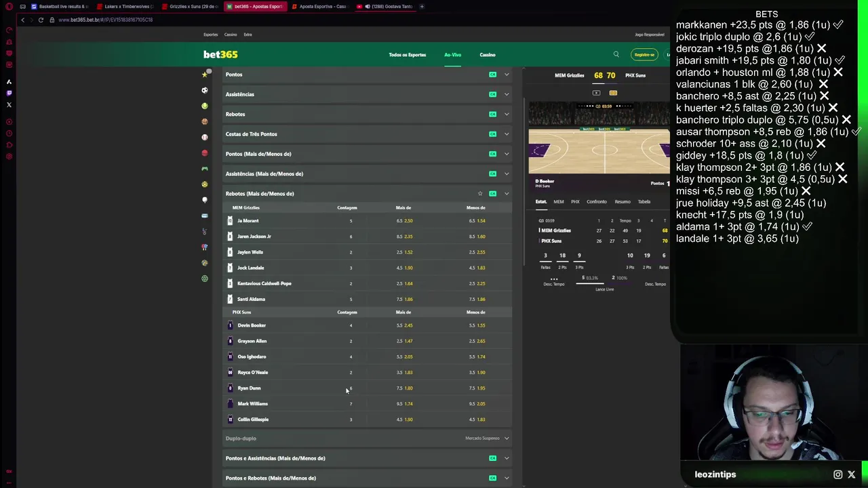Open the X icon in browser sidebar

tap(9, 105)
